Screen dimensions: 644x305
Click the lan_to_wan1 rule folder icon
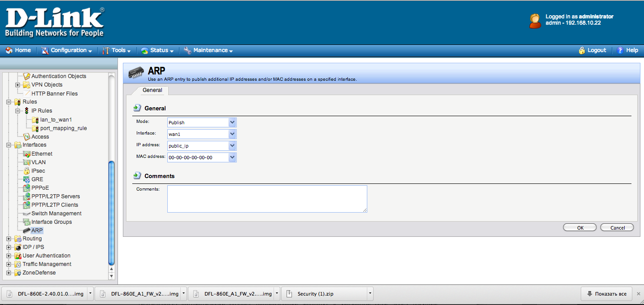tap(35, 120)
